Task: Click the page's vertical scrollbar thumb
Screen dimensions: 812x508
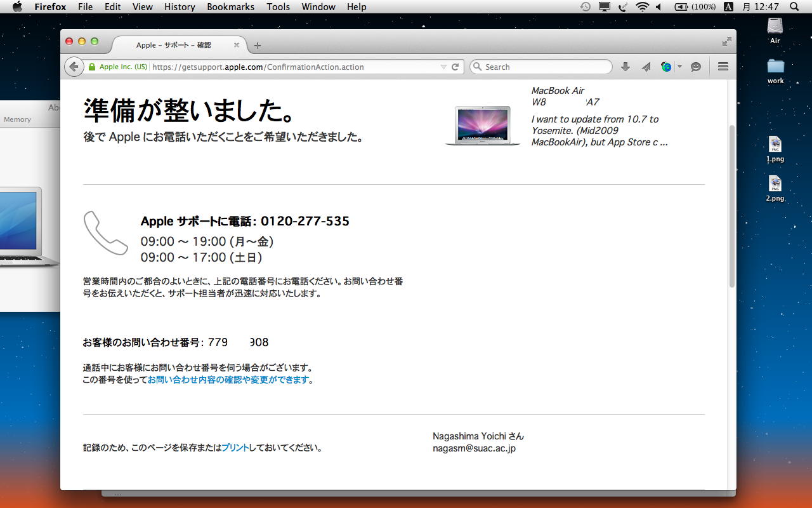Action: click(x=731, y=206)
